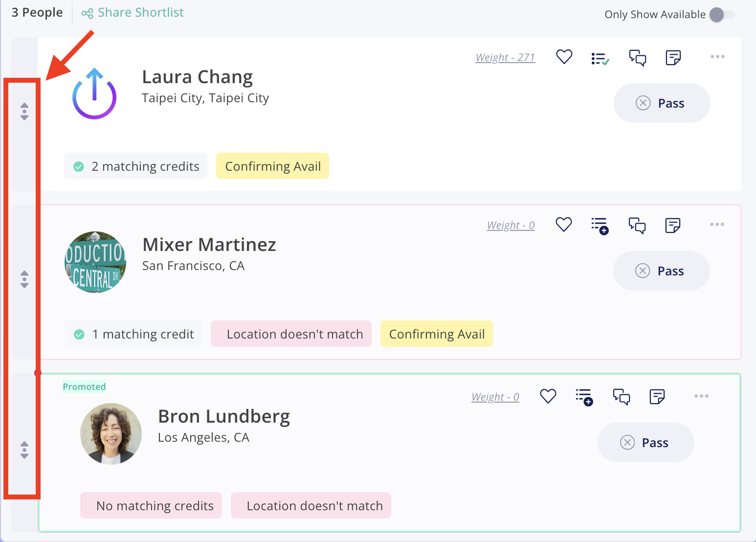Open Bron Lundberg's Weight - 0 link
Viewport: 756px width, 542px height.
495,397
